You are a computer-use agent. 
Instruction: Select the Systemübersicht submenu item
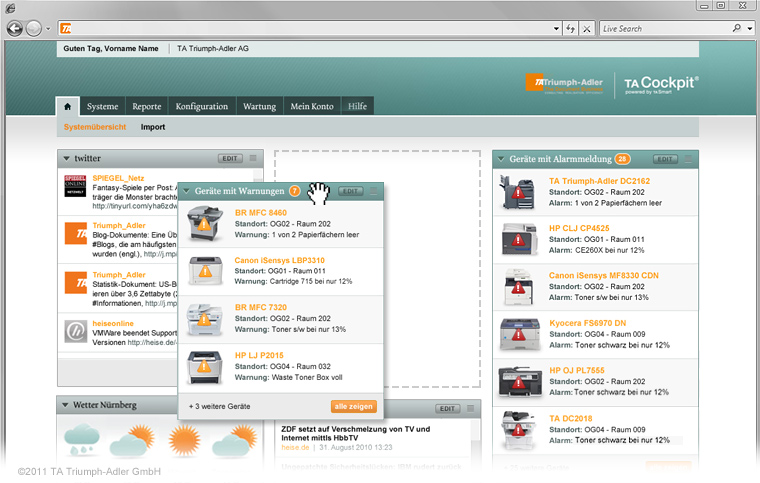pyautogui.click(x=95, y=127)
